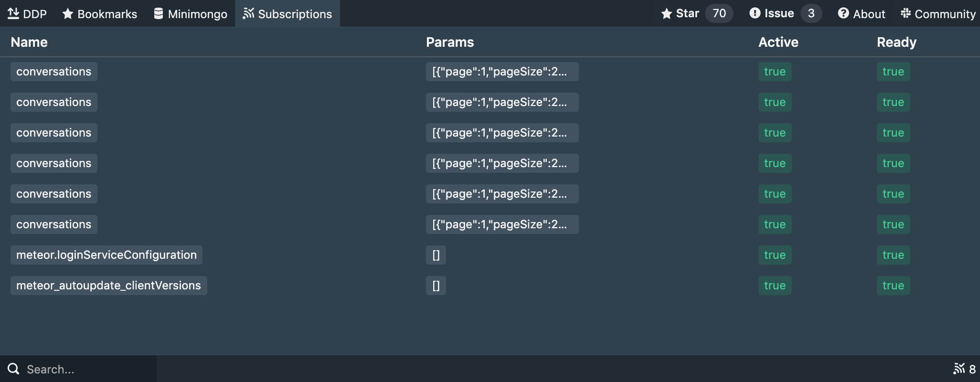Screen dimensions: 980x382
Task: Click the Params column header
Action: coord(450,42)
